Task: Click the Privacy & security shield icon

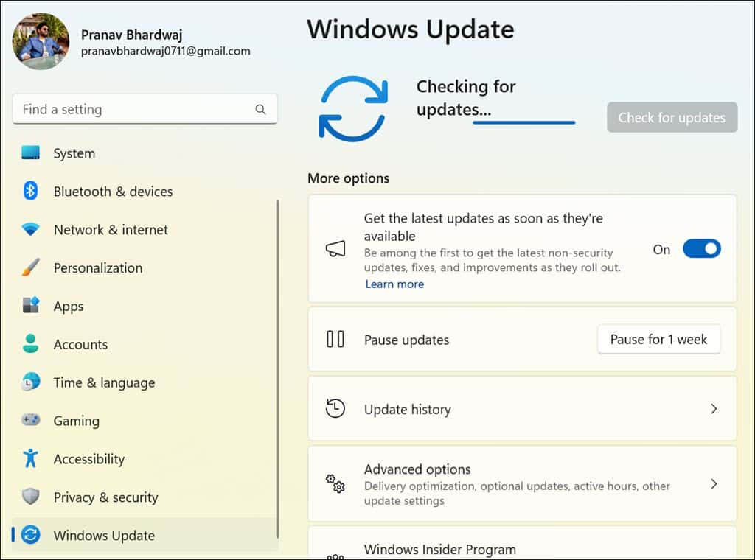Action: coord(31,496)
